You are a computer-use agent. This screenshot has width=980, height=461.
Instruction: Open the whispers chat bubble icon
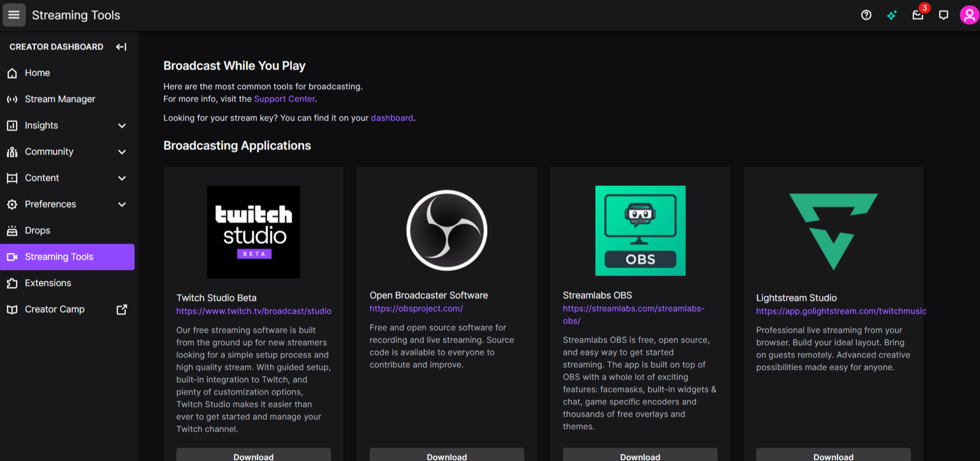coord(943,15)
